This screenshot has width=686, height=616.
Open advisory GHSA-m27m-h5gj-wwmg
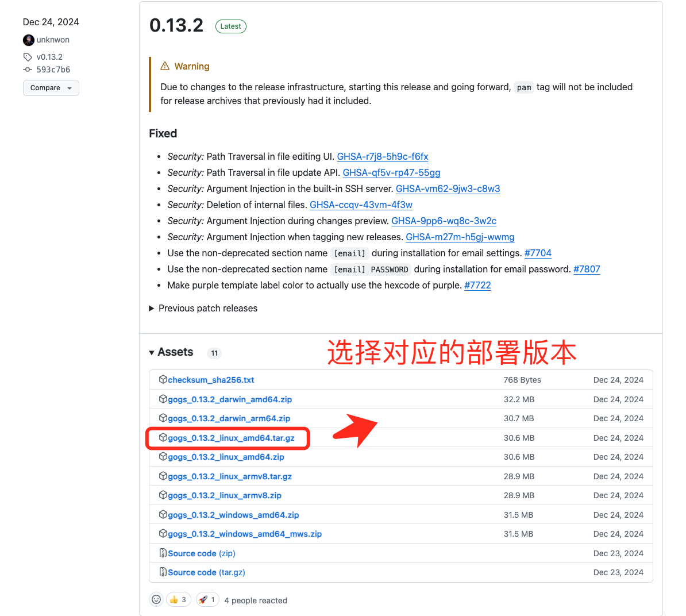(460, 237)
